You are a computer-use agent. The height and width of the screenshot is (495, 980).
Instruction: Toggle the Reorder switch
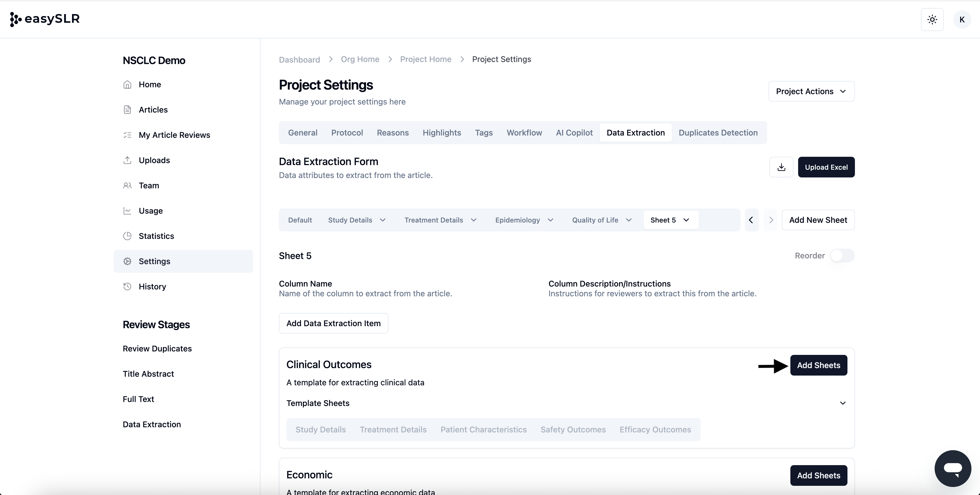(842, 256)
